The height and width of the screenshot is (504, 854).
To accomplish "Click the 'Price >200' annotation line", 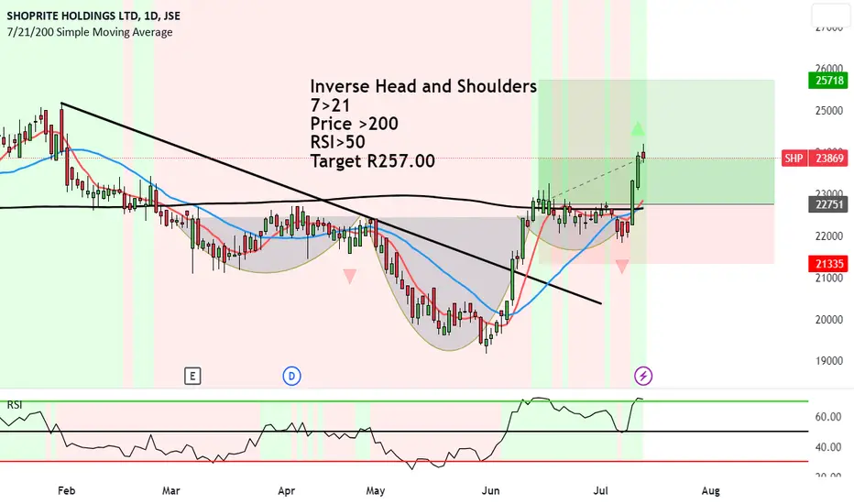I will click(354, 124).
